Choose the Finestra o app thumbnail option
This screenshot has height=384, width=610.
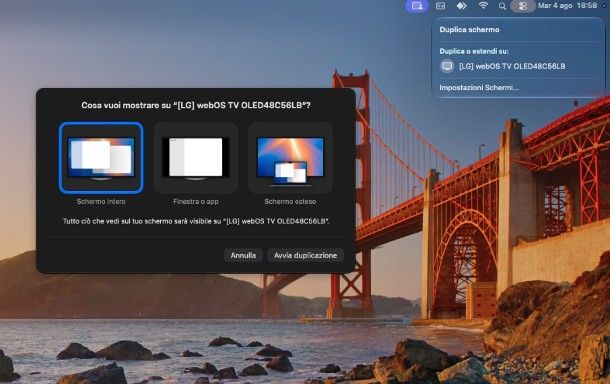point(196,158)
